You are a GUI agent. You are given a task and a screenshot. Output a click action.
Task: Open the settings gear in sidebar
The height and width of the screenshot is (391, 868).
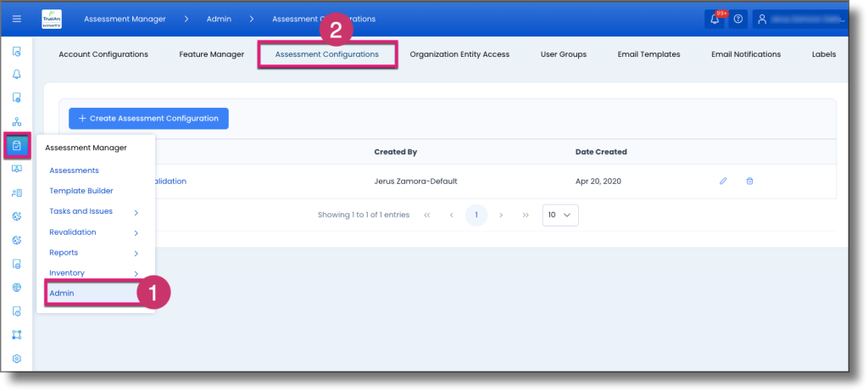(17, 359)
